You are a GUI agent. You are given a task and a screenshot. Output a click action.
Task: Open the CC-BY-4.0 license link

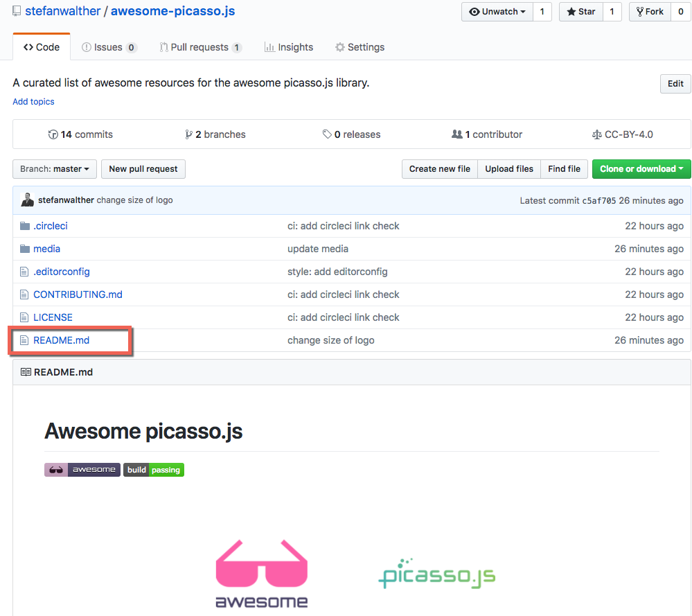622,134
